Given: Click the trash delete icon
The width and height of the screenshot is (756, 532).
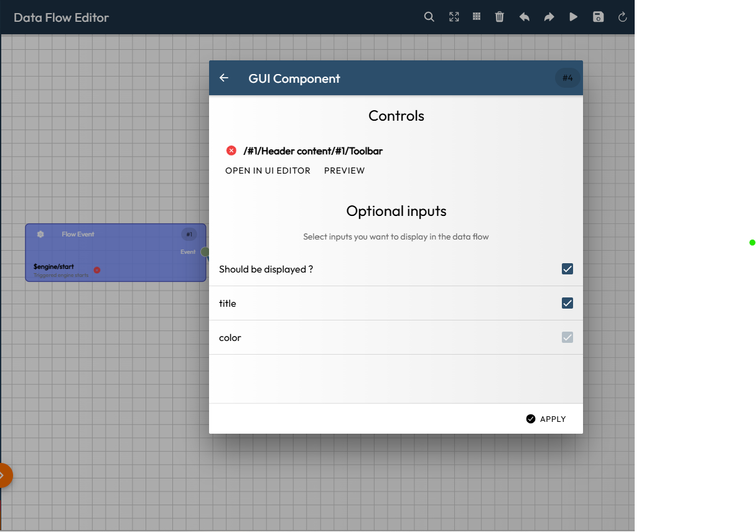Looking at the screenshot, I should click(x=500, y=17).
